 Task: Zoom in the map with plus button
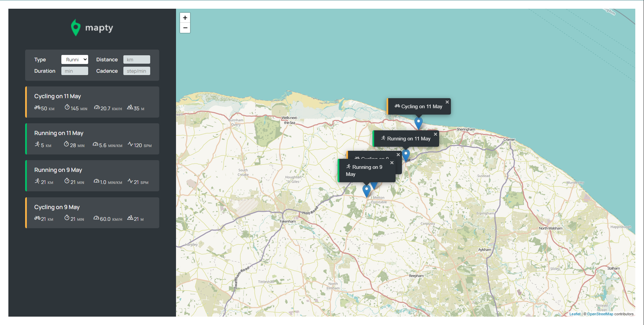(x=185, y=18)
